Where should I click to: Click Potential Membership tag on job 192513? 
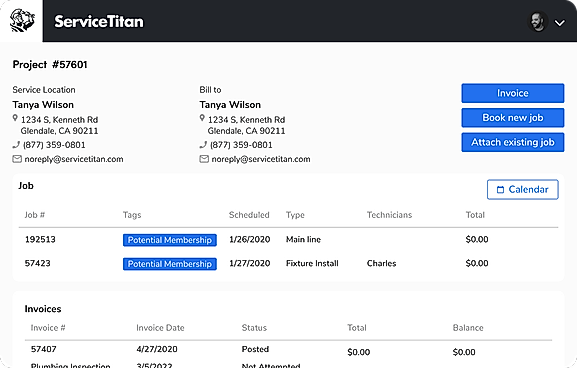point(170,240)
